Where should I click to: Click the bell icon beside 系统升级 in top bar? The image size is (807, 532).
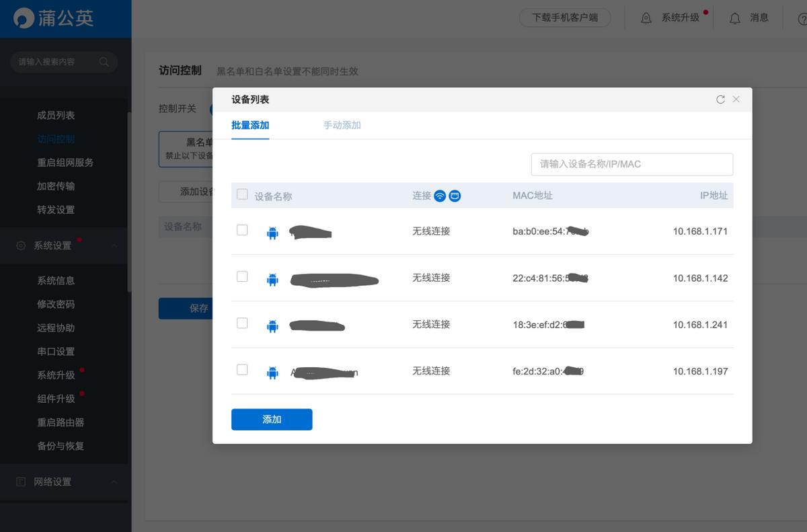646,18
